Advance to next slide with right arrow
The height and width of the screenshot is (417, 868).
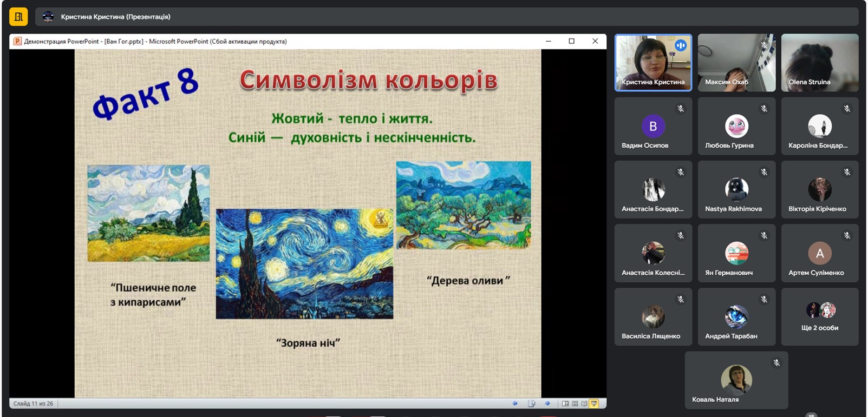(547, 403)
